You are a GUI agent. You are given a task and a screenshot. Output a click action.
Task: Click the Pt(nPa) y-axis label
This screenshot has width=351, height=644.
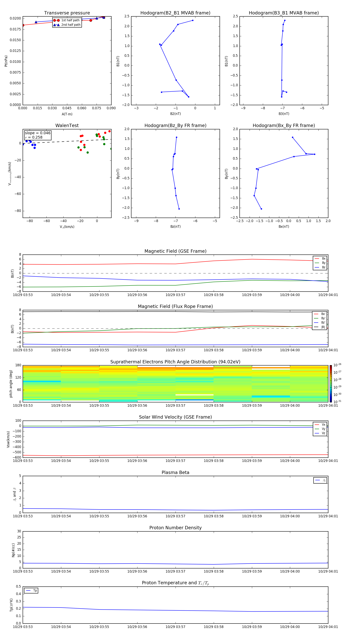pos(6,61)
